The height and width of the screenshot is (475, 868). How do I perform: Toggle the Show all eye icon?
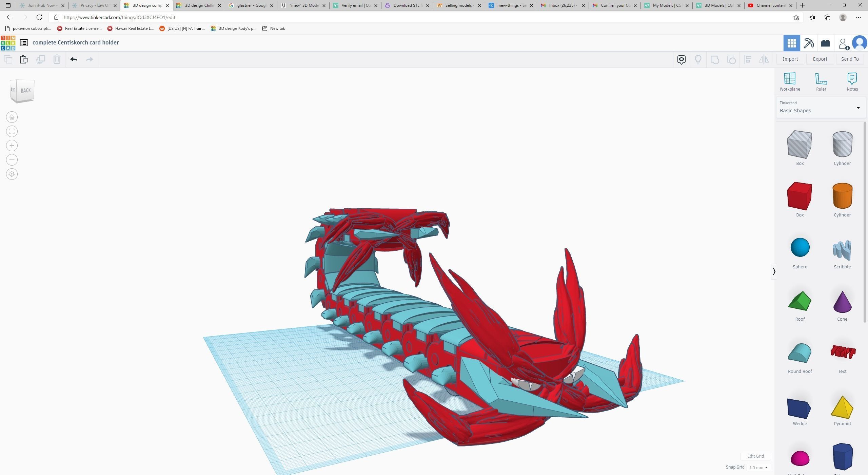coord(682,60)
